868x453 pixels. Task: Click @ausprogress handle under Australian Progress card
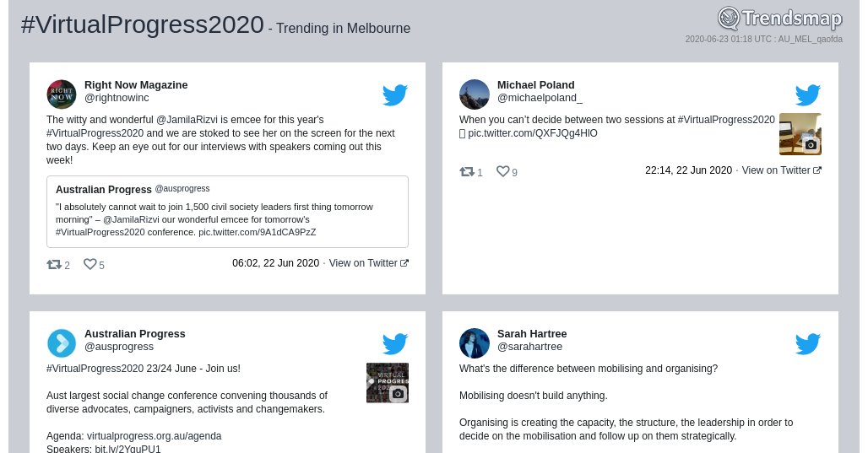point(119,347)
